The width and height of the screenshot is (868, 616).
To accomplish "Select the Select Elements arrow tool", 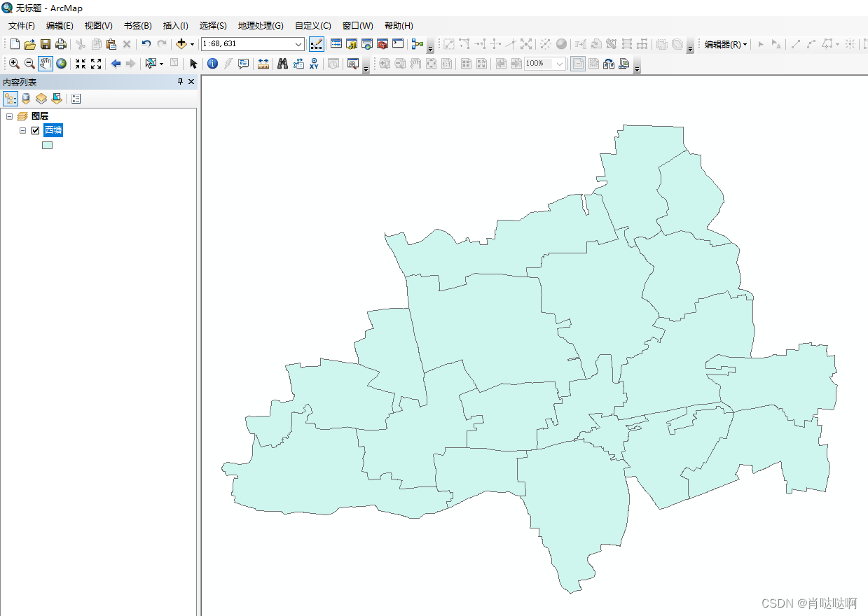I will pyautogui.click(x=193, y=64).
